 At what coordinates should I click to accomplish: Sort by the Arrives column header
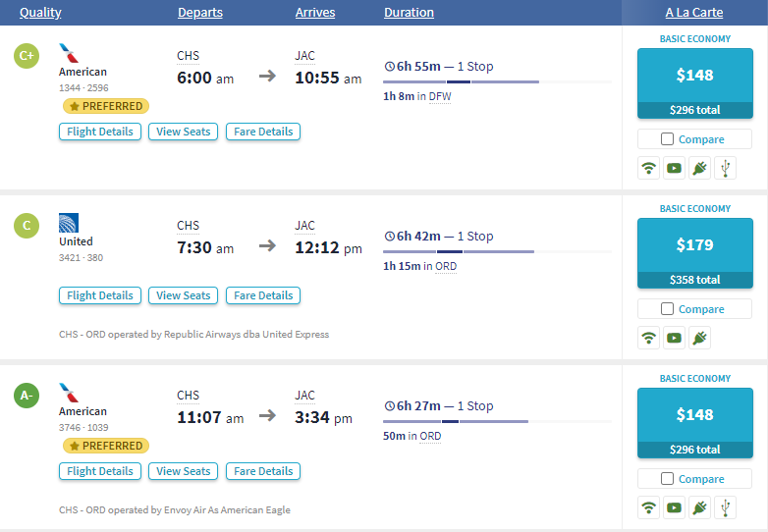point(315,13)
